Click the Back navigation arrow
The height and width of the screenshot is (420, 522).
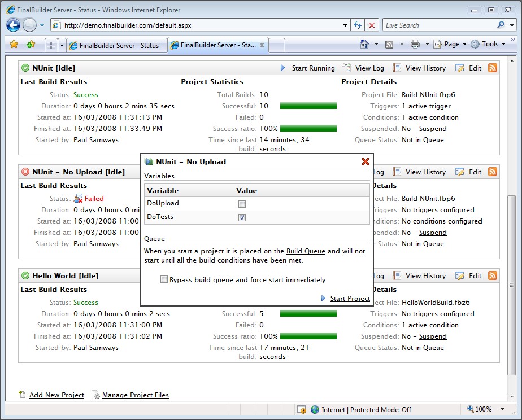pyautogui.click(x=14, y=25)
